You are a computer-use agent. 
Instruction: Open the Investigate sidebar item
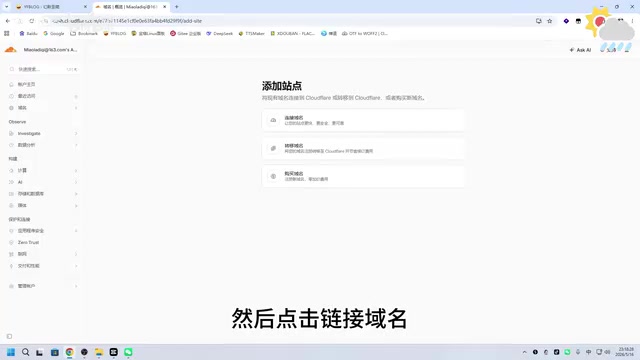point(29,133)
